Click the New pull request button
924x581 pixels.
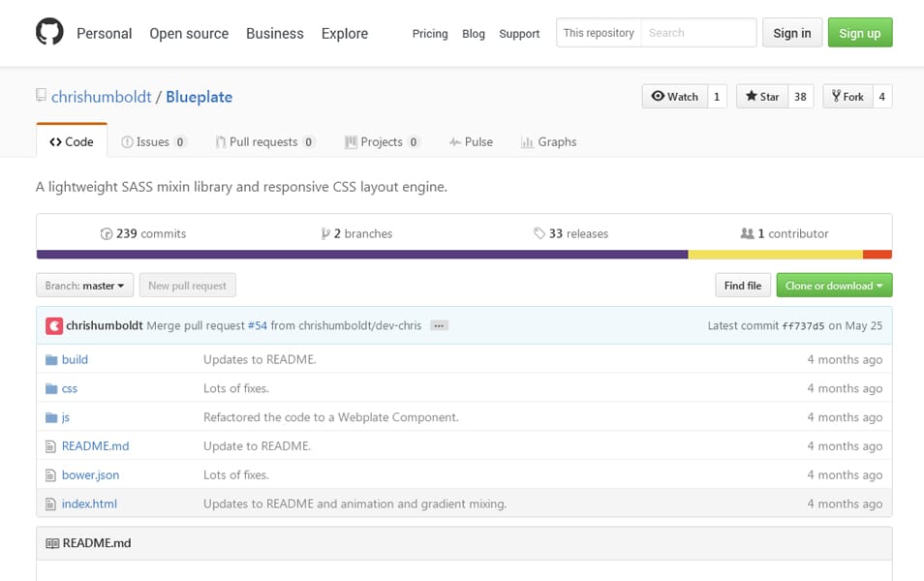click(187, 286)
